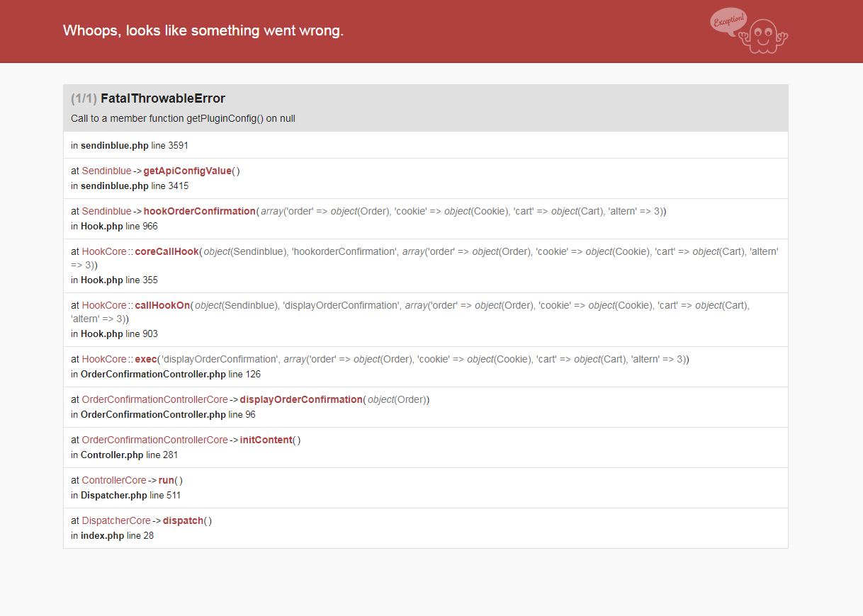Click 'Dispatcher.php line 511' text
The width and height of the screenshot is (863, 616).
[x=130, y=496]
